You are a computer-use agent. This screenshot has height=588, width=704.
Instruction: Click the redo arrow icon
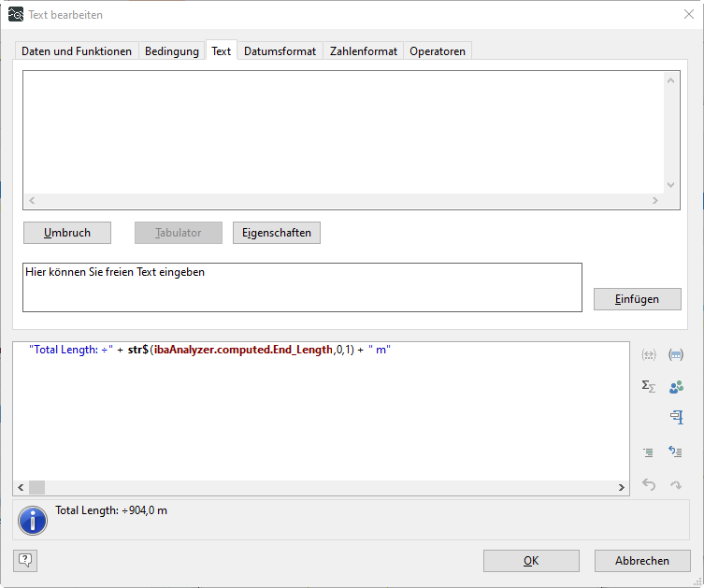[676, 485]
